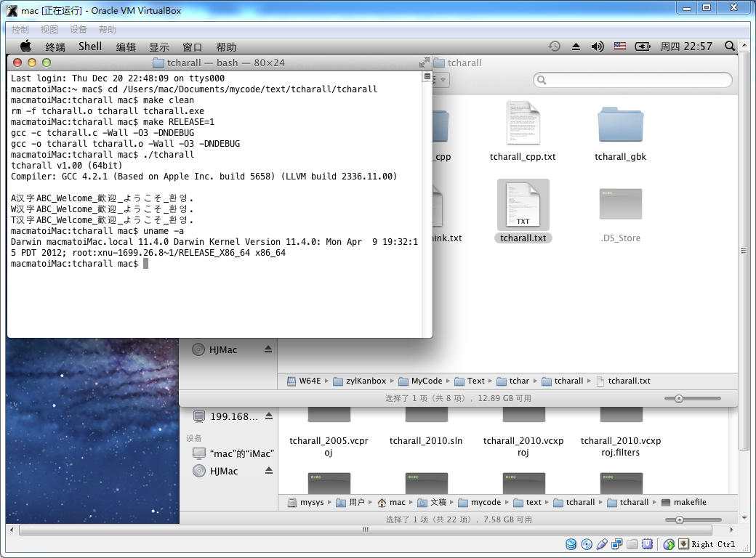This screenshot has height=558, width=756.
Task: Select HJMac in the upper Finder sidebar
Action: pyautogui.click(x=223, y=349)
